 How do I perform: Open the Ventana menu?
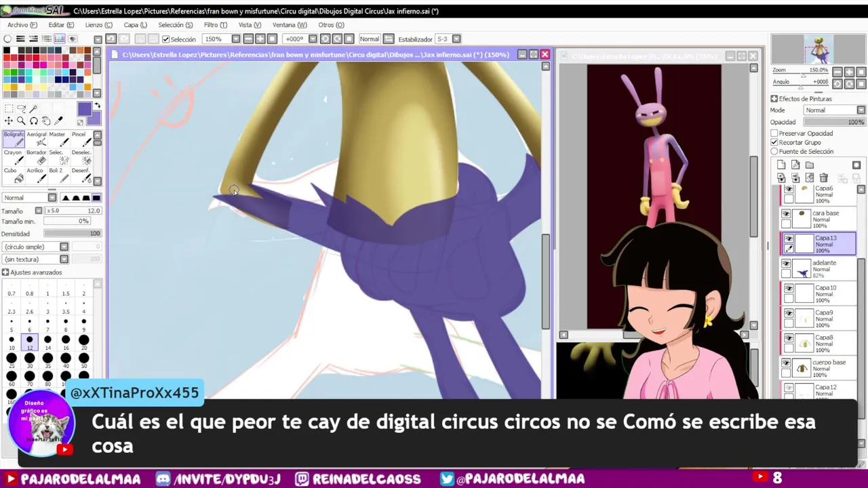click(x=290, y=25)
